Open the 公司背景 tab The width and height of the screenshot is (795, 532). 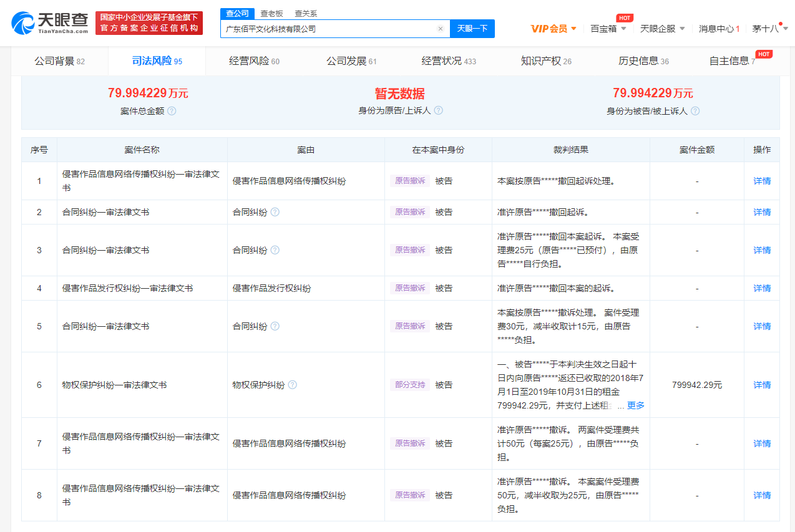(x=59, y=61)
